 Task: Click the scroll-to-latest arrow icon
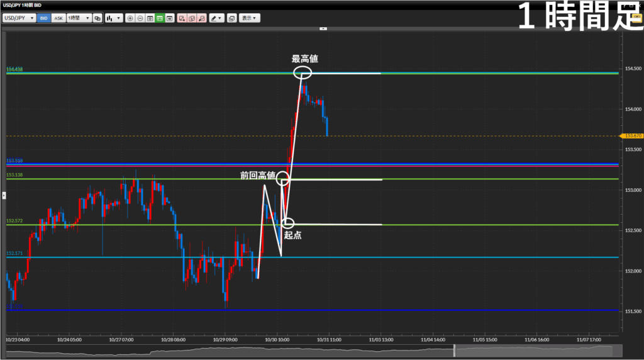170,18
